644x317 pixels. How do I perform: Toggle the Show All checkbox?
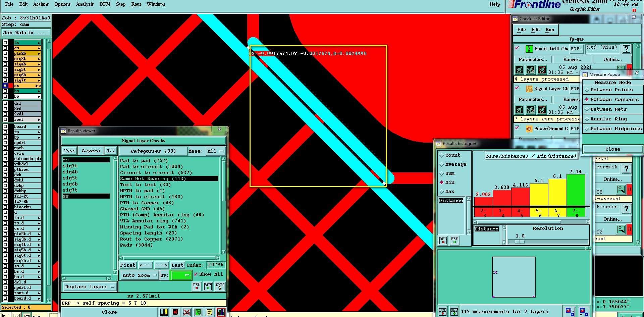(x=196, y=274)
